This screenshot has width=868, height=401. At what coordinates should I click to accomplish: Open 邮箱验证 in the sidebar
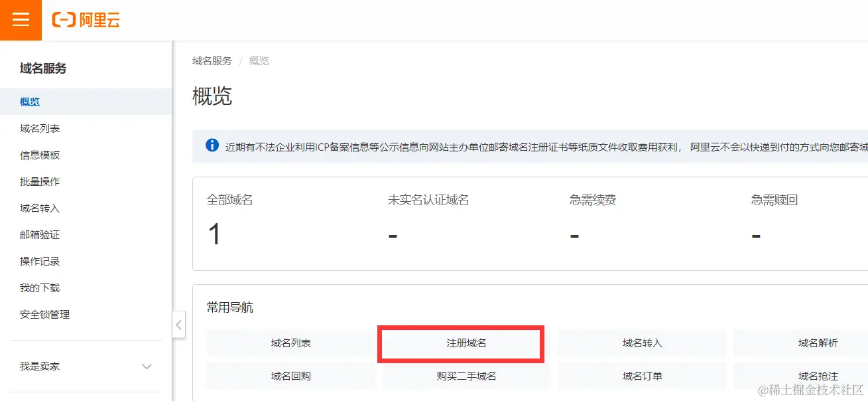coord(86,234)
